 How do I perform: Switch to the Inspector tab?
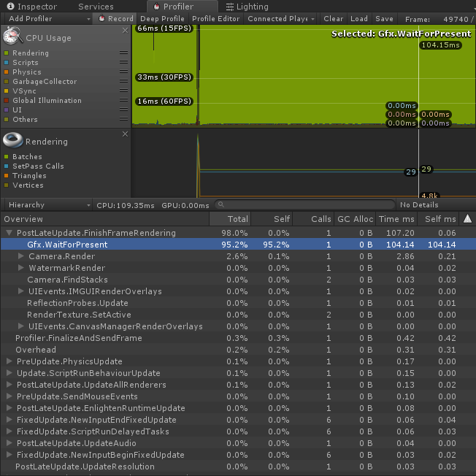[x=32, y=7]
